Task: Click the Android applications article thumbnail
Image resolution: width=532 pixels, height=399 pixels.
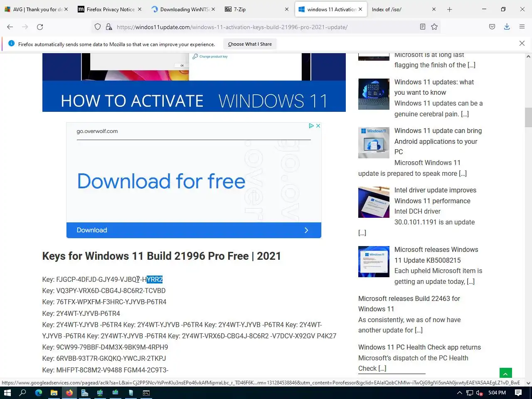Action: pyautogui.click(x=374, y=143)
